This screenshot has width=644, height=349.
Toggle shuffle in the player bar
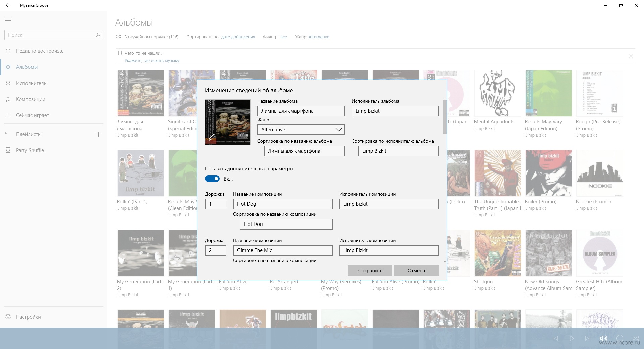[x=636, y=338]
